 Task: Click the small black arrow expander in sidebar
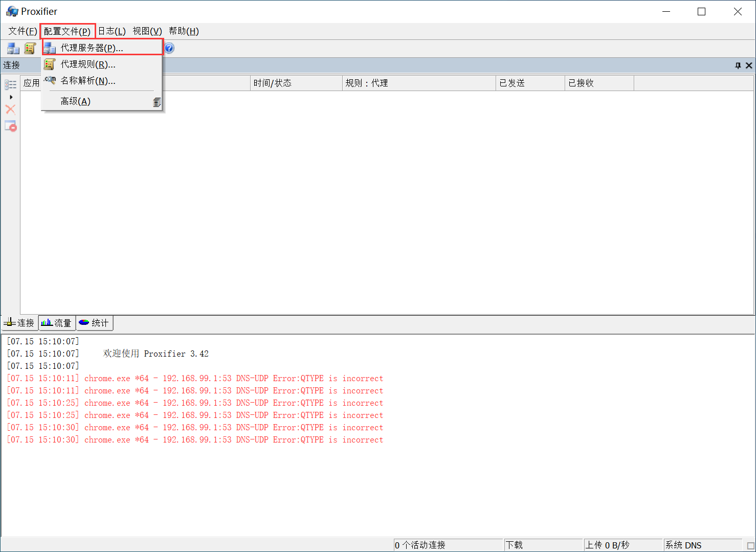[11, 97]
